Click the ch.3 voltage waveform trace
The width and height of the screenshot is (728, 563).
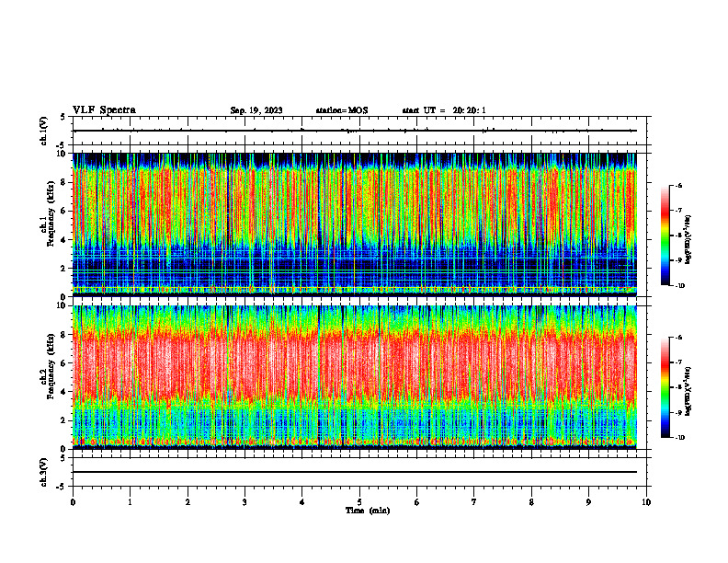[x=355, y=472]
